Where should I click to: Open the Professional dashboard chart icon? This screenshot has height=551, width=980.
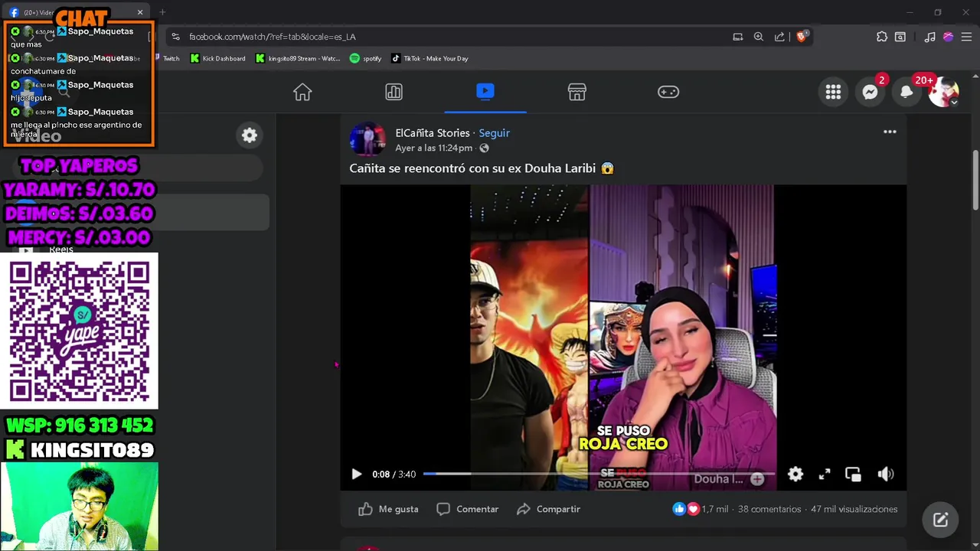pos(394,92)
